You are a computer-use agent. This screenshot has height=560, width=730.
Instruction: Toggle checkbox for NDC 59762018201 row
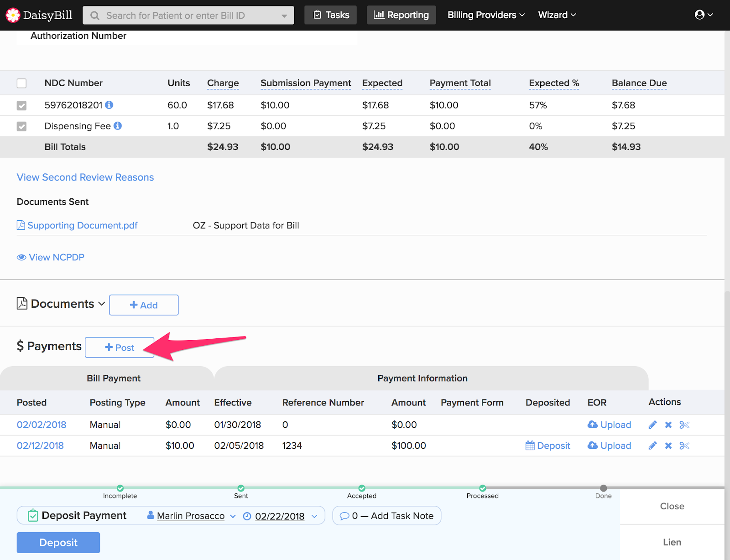[x=21, y=105]
